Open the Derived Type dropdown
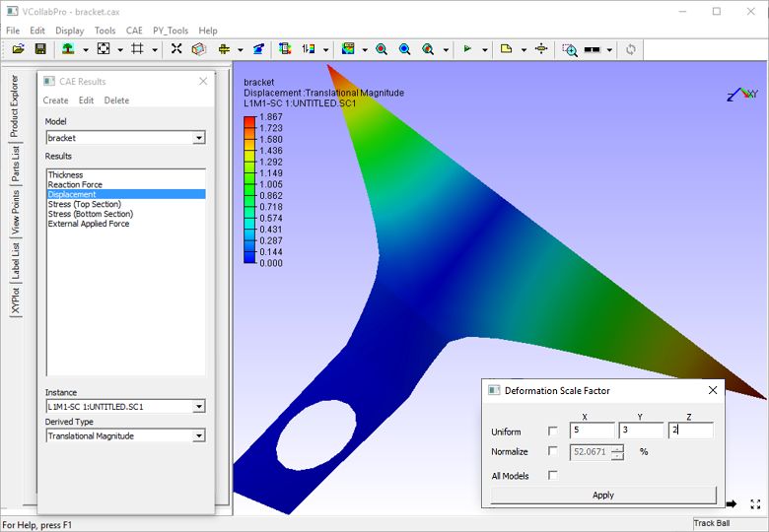 [x=198, y=436]
